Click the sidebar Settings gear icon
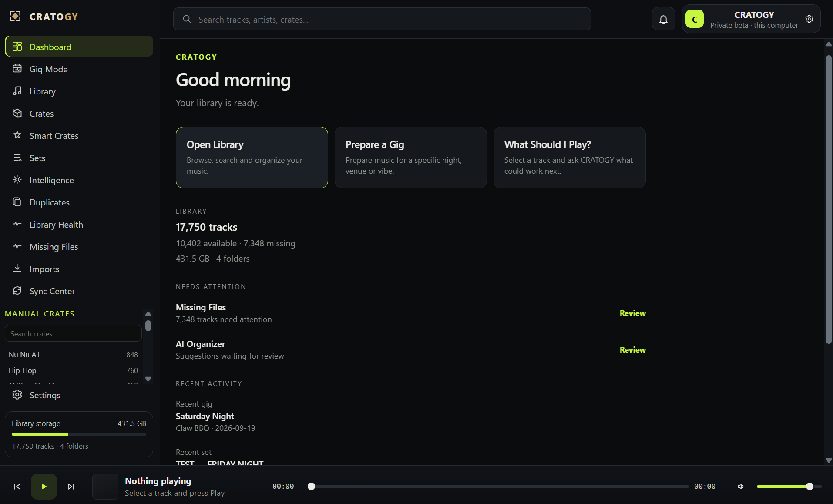The height and width of the screenshot is (504, 833). click(17, 395)
